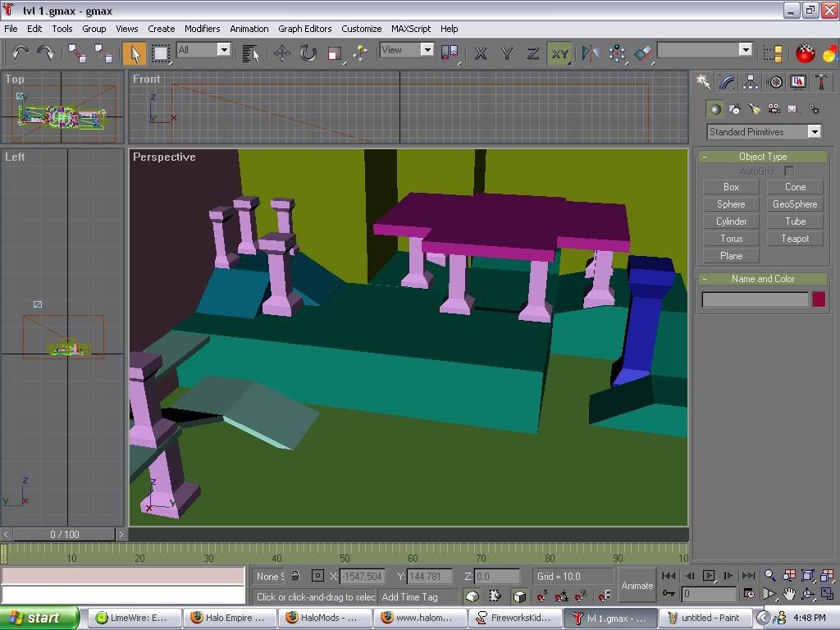Click the Undo arrow in the toolbar
Viewport: 840px width, 630px height.
[x=21, y=53]
